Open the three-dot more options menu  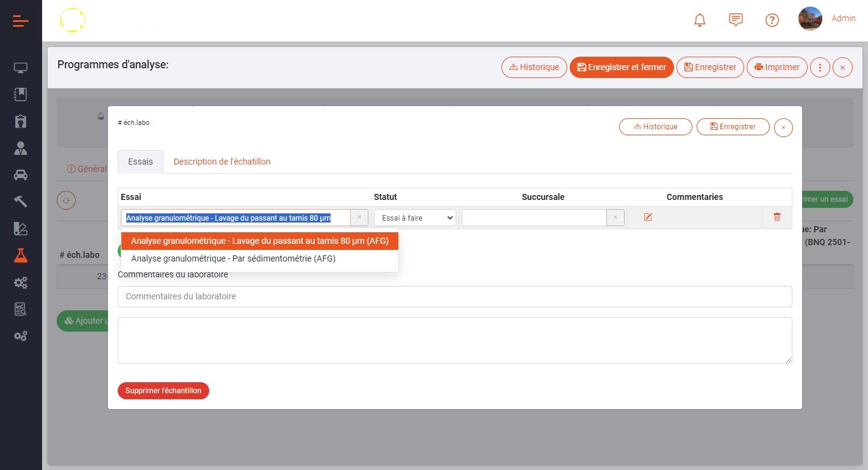[820, 67]
